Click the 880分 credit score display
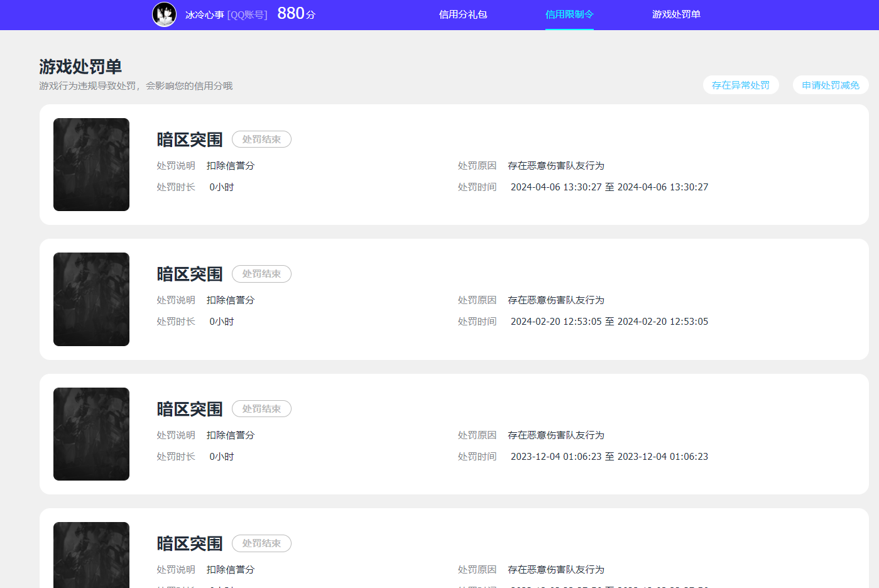879x588 pixels. click(x=295, y=13)
